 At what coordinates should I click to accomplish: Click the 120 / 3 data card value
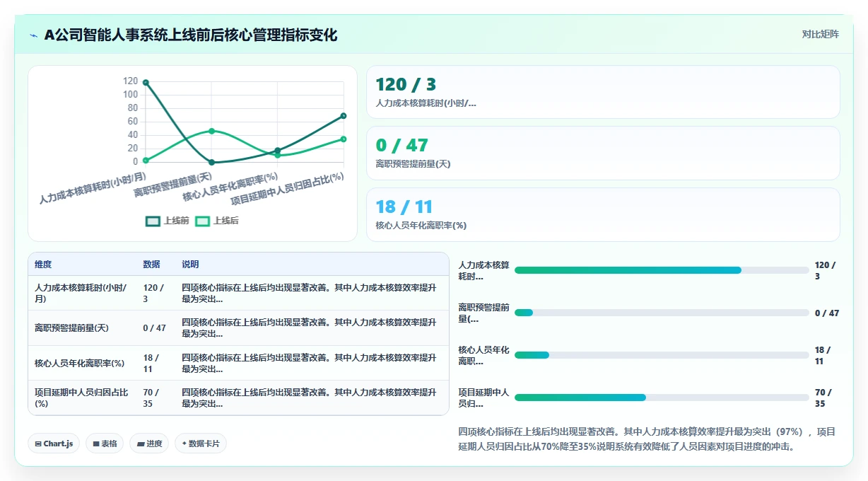coord(406,85)
